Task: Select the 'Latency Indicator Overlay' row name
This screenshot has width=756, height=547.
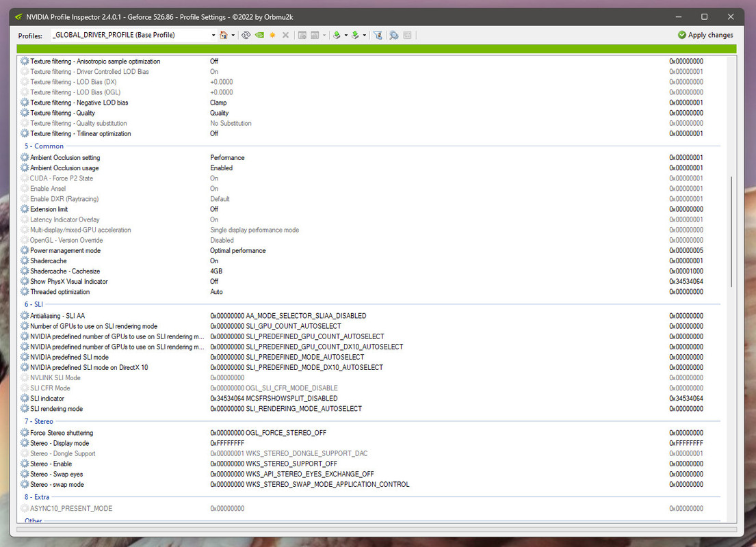Action: [64, 219]
